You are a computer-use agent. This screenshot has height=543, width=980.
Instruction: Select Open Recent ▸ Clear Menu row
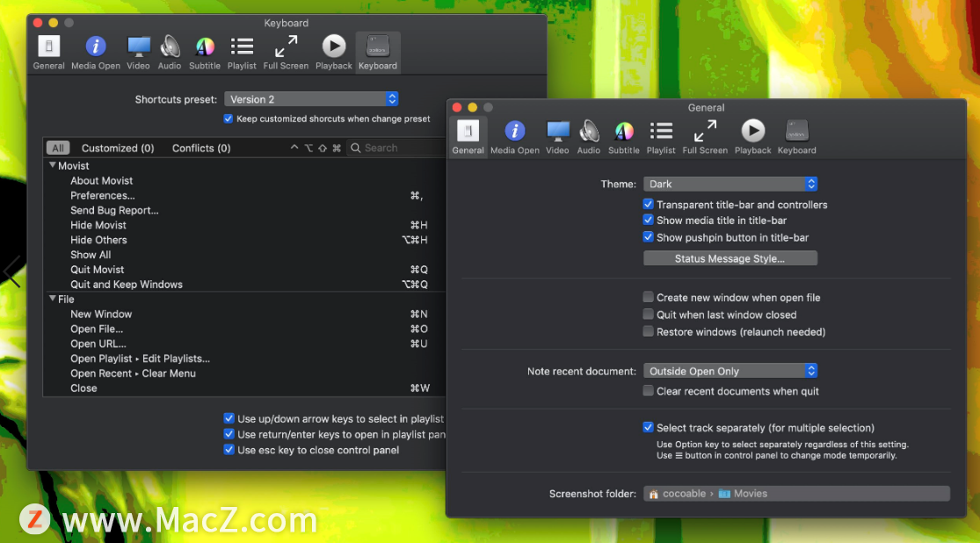coord(245,373)
